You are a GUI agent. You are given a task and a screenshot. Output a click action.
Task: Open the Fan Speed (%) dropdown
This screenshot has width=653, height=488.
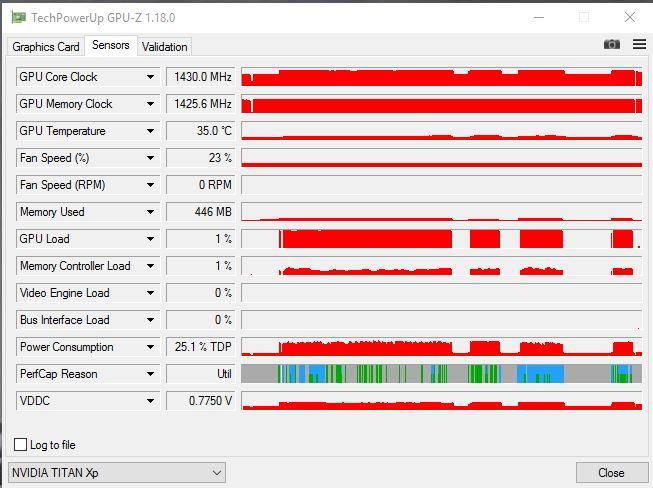tap(88, 158)
